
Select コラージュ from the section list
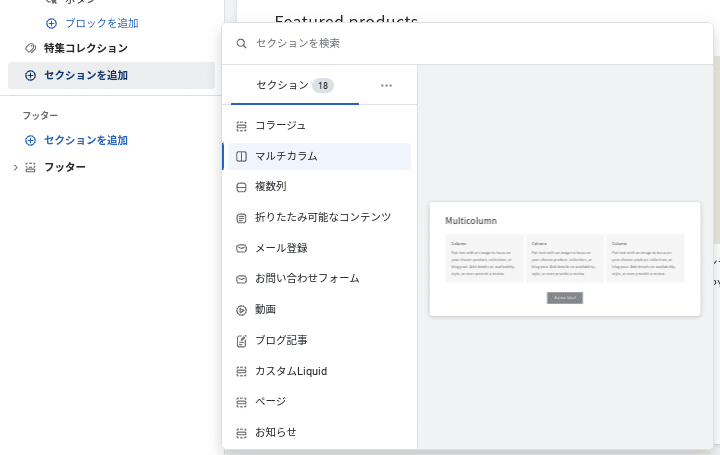pyautogui.click(x=319, y=126)
